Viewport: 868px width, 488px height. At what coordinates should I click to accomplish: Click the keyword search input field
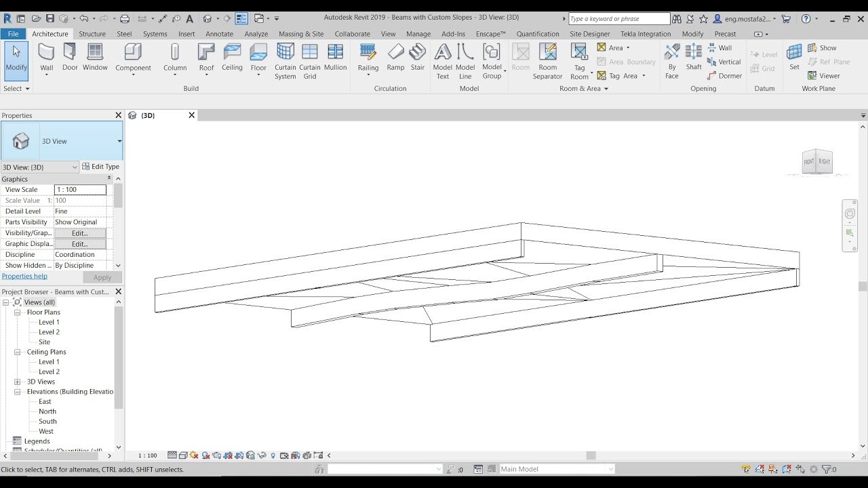pyautogui.click(x=619, y=19)
